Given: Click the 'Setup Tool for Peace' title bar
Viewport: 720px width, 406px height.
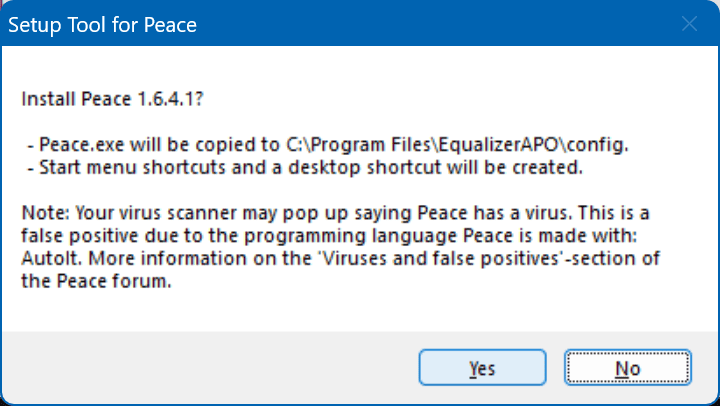Looking at the screenshot, I should (x=300, y=25).
